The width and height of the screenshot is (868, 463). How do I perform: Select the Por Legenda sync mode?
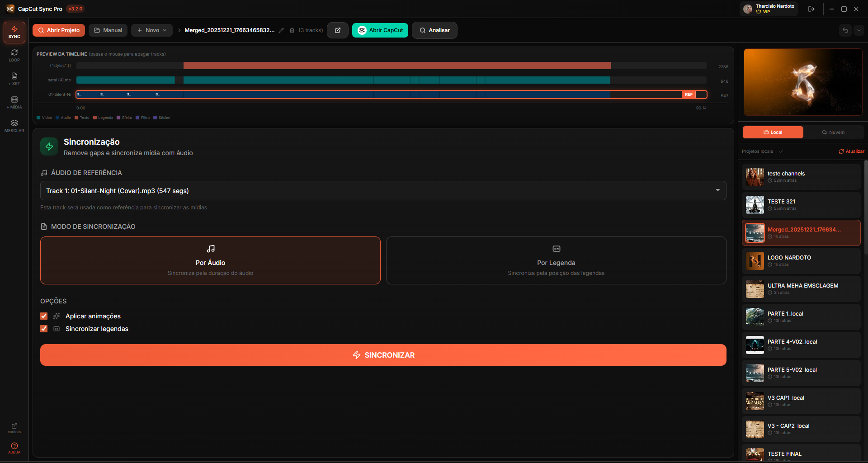pos(556,260)
